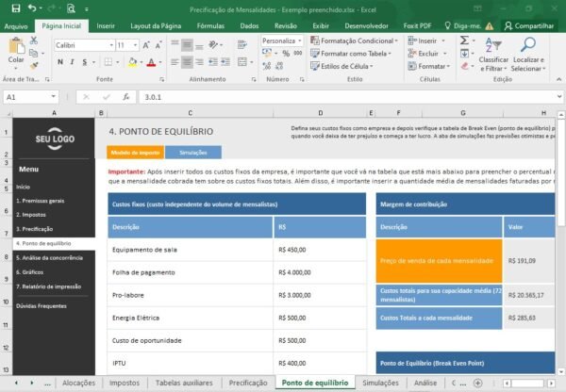Expand the formula bar
The height and width of the screenshot is (392, 566).
click(x=559, y=97)
